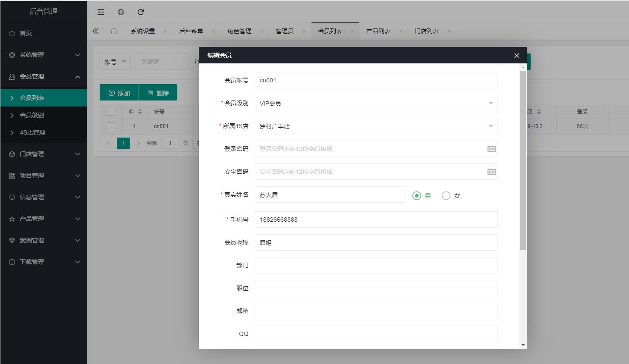Click the 案例管理 diamond icon
The width and height of the screenshot is (629, 364).
coord(12,240)
